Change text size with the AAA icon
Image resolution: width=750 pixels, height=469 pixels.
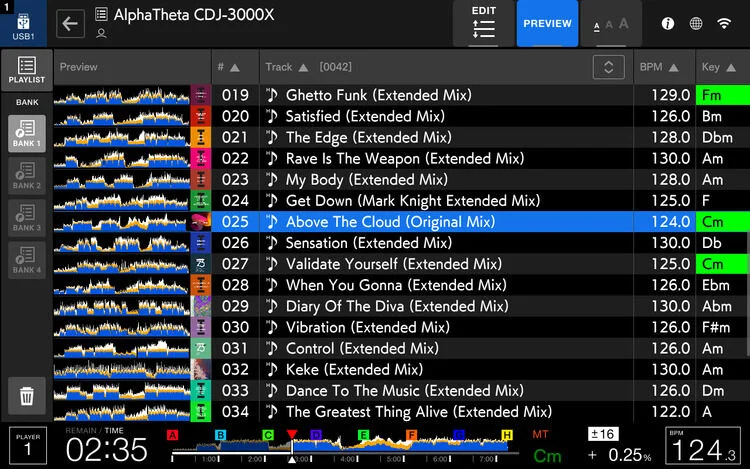[x=611, y=24]
